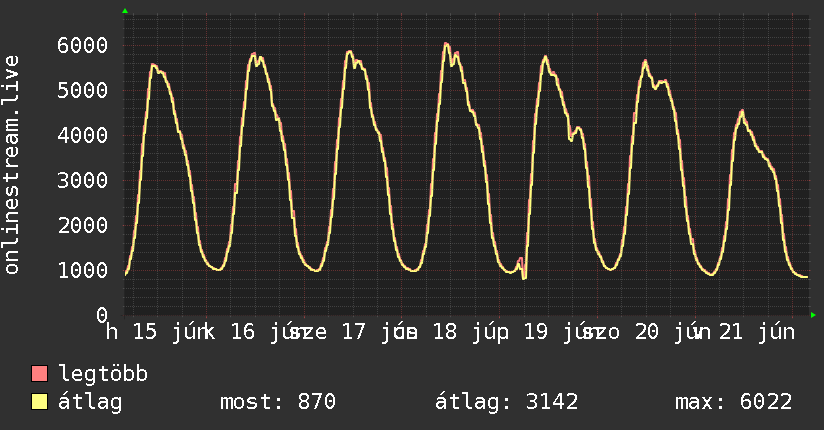Click the y-axis label '3000'
This screenshot has height=430, width=824.
83,180
